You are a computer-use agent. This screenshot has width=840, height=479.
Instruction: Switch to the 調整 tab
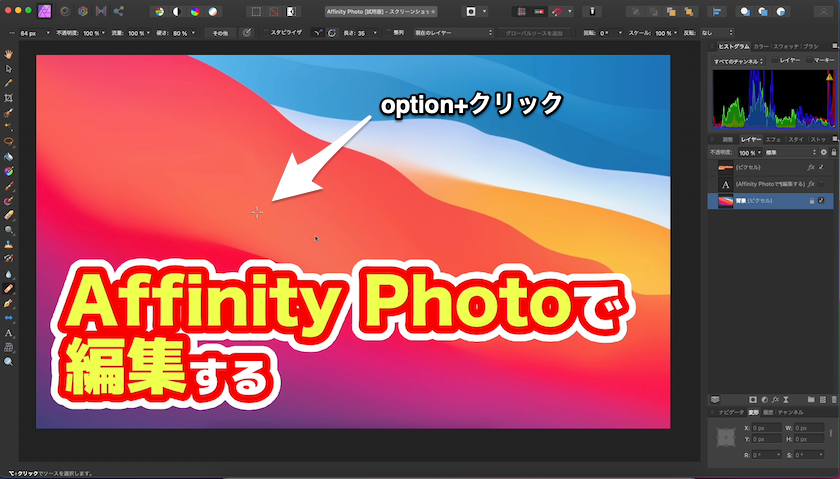click(727, 139)
